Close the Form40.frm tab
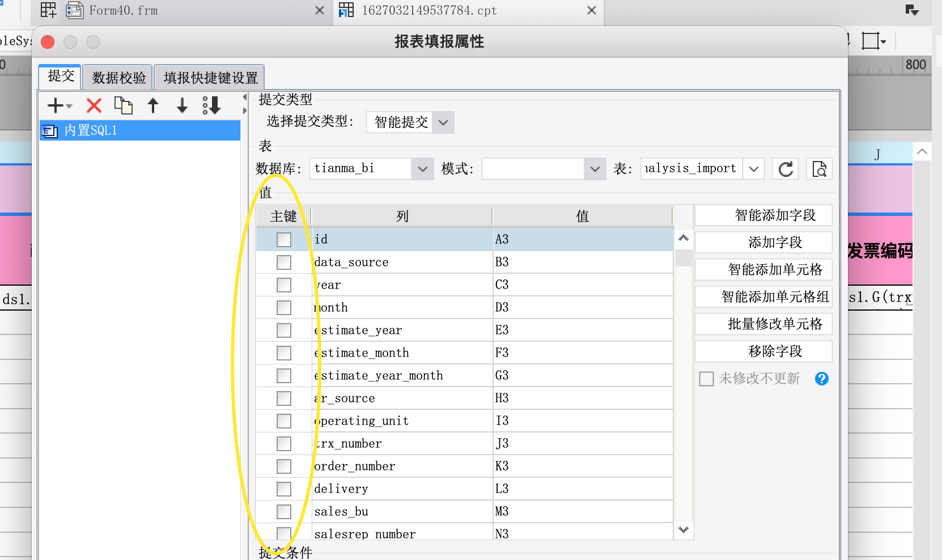942x560 pixels. [x=320, y=10]
